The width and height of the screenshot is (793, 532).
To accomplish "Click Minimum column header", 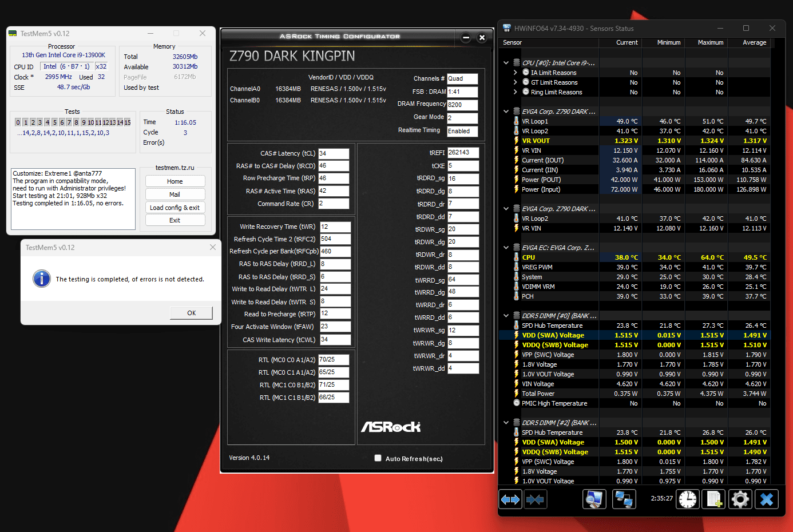I will (663, 42).
